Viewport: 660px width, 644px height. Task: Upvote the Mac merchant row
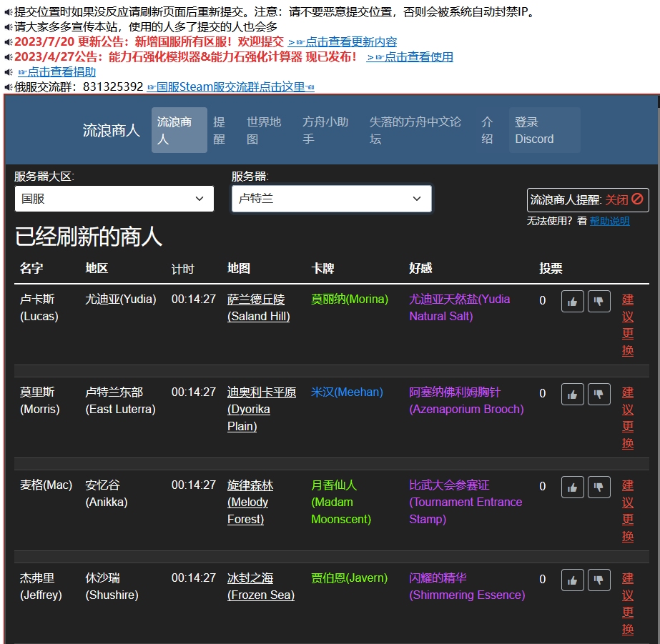(x=572, y=487)
